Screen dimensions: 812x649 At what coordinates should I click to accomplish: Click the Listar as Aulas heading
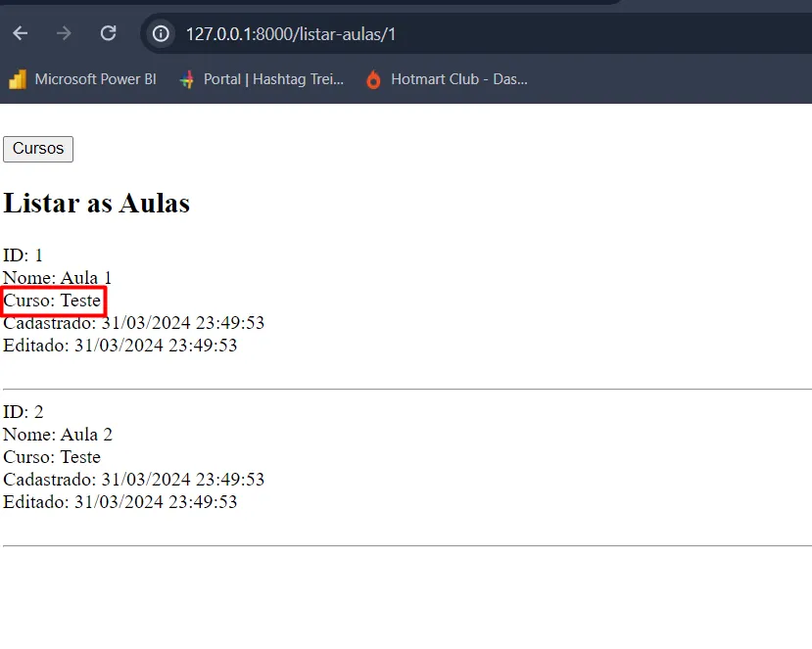click(x=96, y=204)
